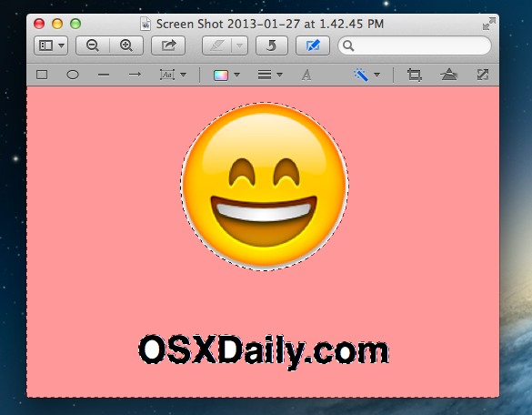Expand the line thickness dropdown arrow

279,75
